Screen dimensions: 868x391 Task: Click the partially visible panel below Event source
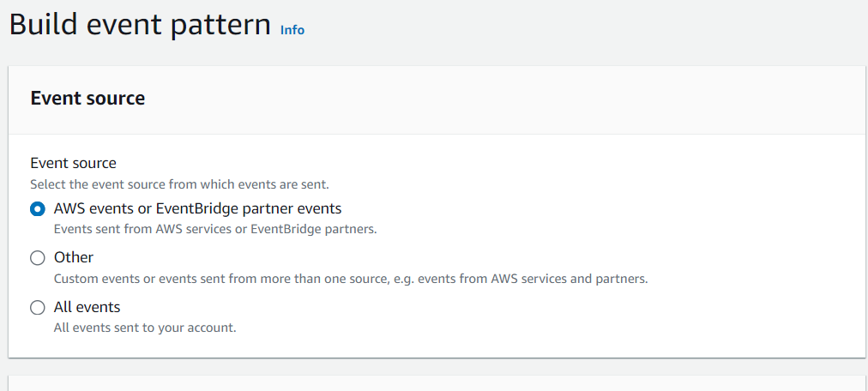[437, 383]
